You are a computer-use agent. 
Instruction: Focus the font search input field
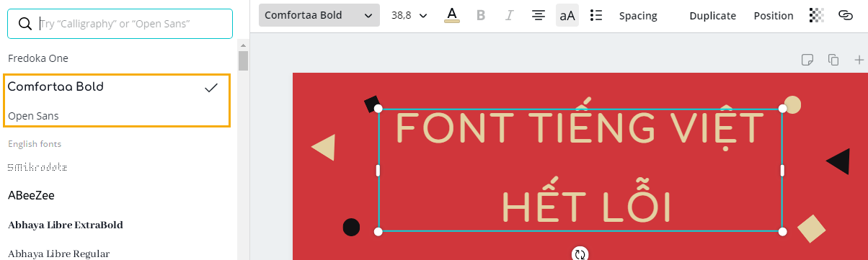tap(120, 24)
